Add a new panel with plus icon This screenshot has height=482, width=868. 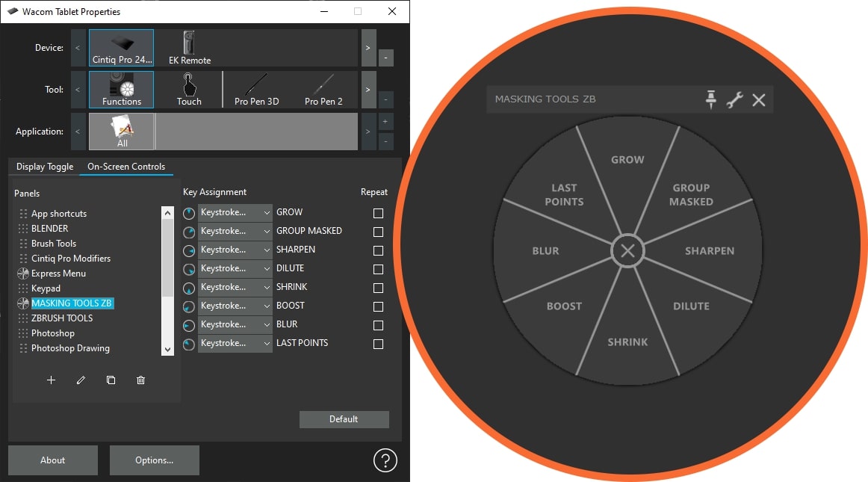51,380
